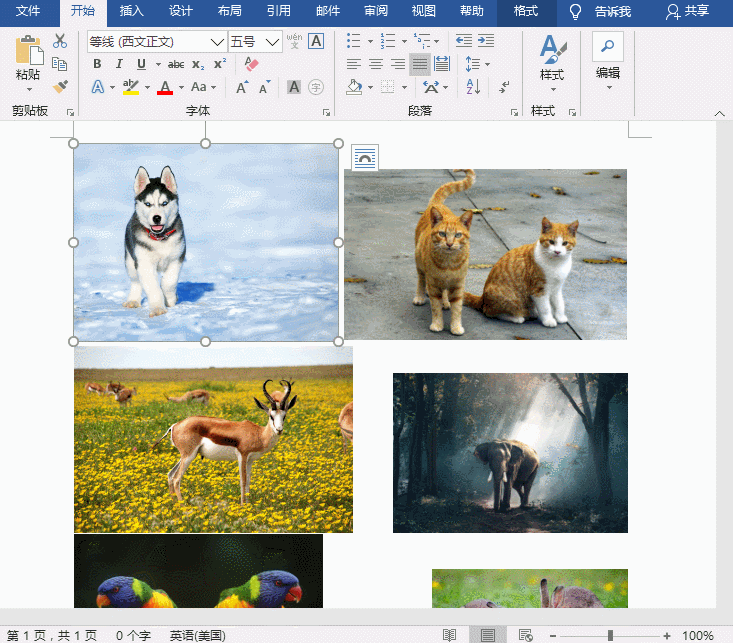The height and width of the screenshot is (643, 733).
Task: Toggle Bold formatting
Action: click(97, 64)
